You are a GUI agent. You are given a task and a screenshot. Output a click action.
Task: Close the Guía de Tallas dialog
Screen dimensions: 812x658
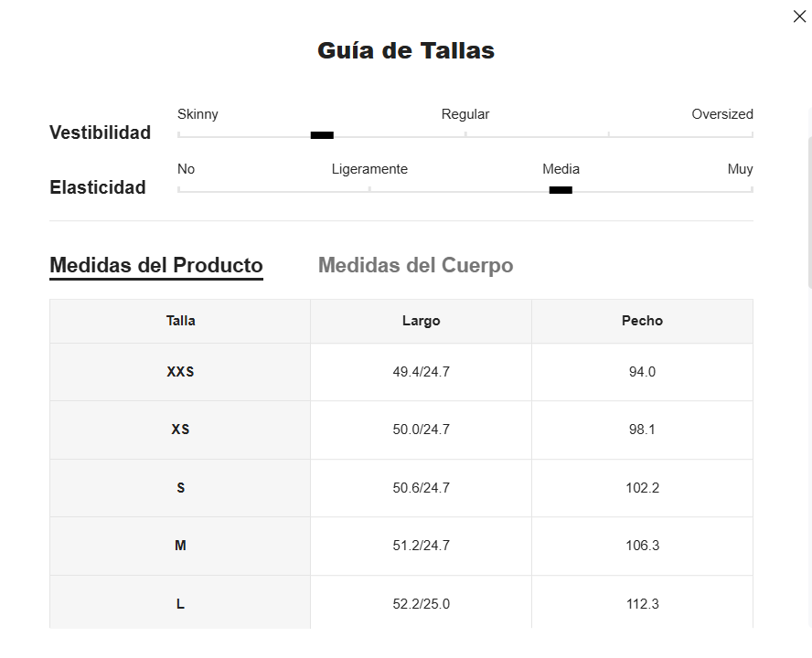[799, 16]
